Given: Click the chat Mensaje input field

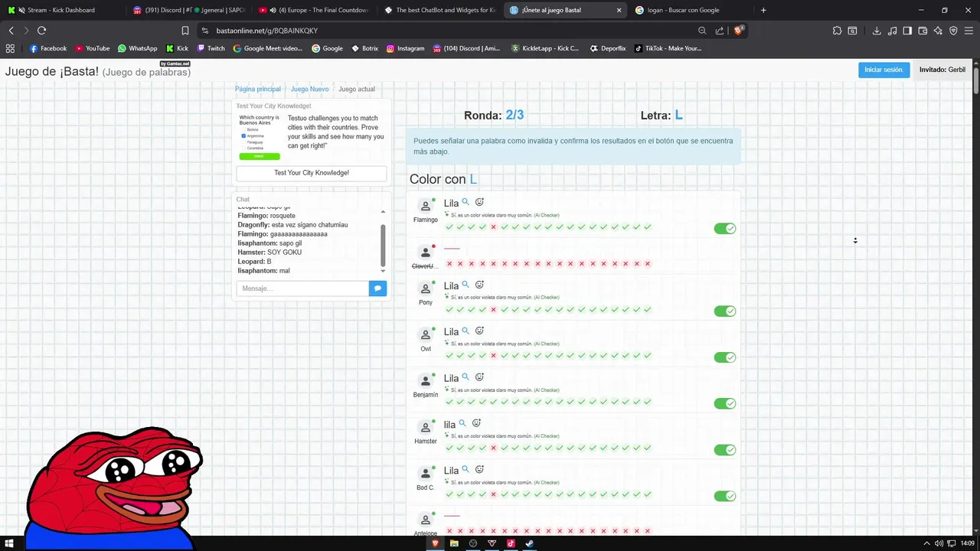Looking at the screenshot, I should click(x=302, y=289).
